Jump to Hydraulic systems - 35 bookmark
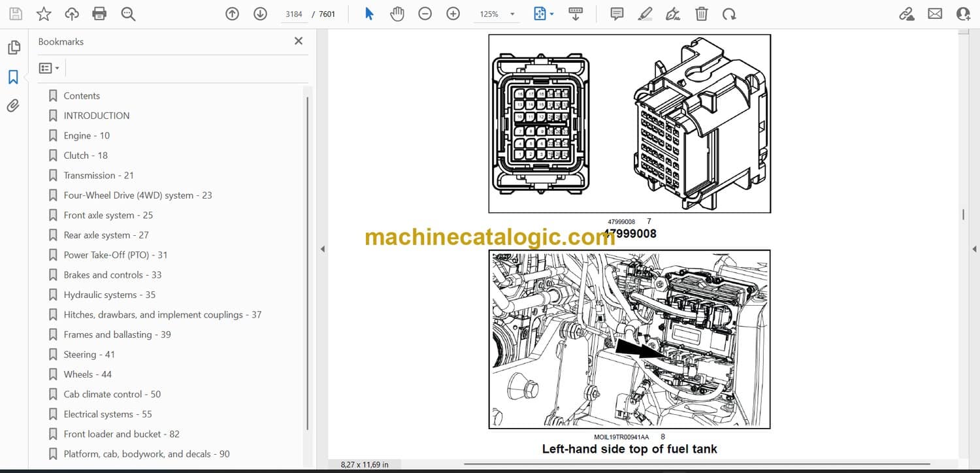The image size is (980, 473). [109, 295]
